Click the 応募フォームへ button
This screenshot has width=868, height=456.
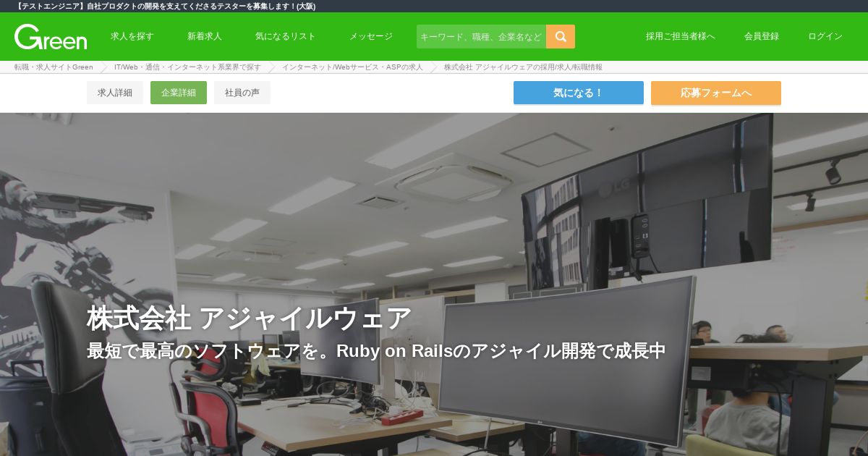(x=716, y=93)
